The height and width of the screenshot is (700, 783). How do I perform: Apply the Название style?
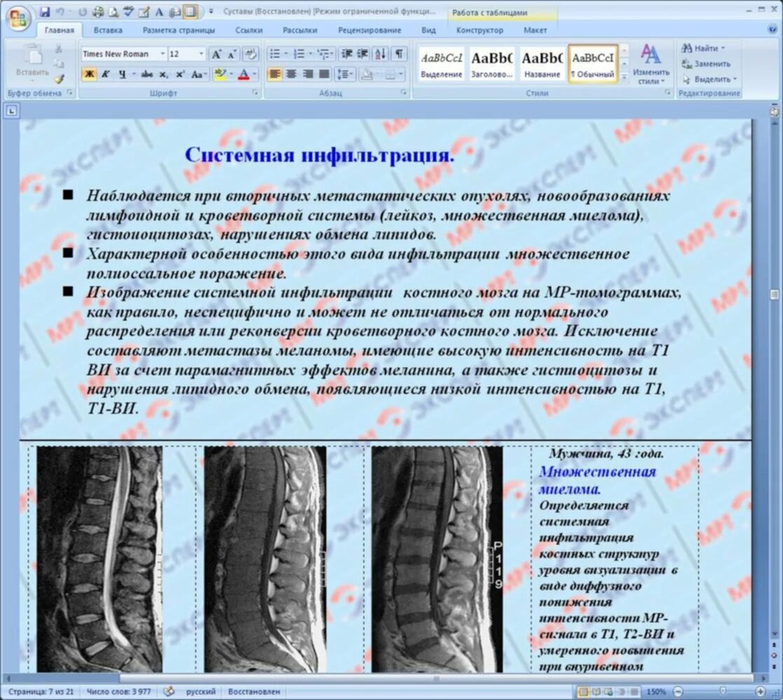coord(542,64)
